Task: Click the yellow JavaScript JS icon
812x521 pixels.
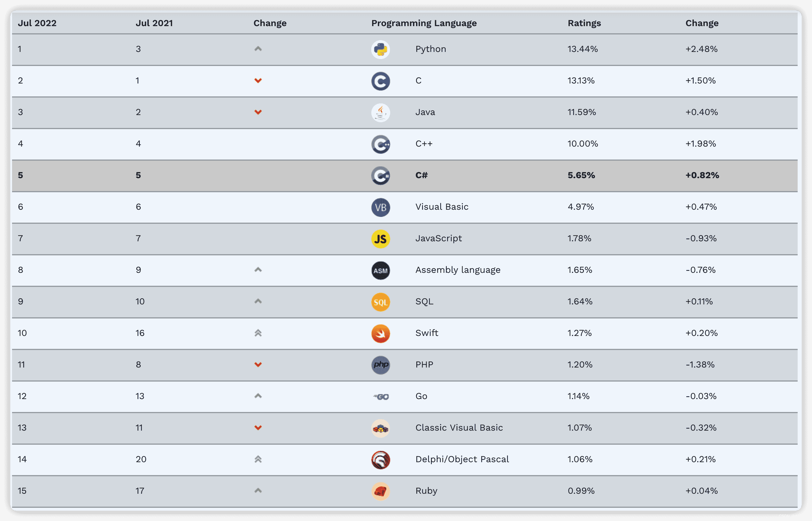Action: pos(381,239)
